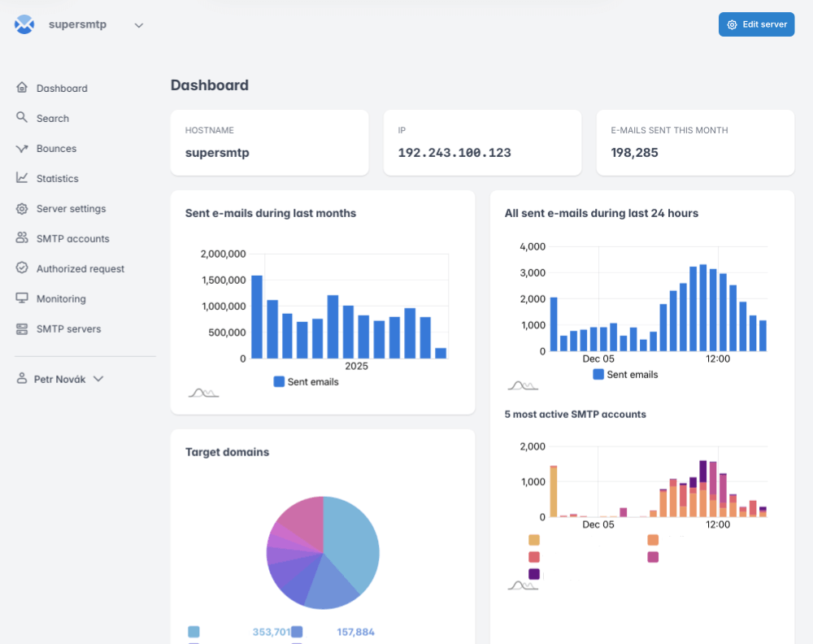Screen dimensions: 813x644
Task: Open Server settings via the gear icon
Action: tap(22, 208)
